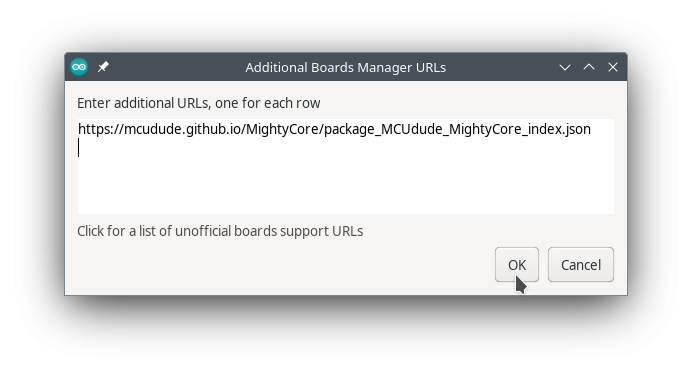The height and width of the screenshot is (372, 692).
Task: Click the empty title bar area beside the pin
Action: click(177, 67)
